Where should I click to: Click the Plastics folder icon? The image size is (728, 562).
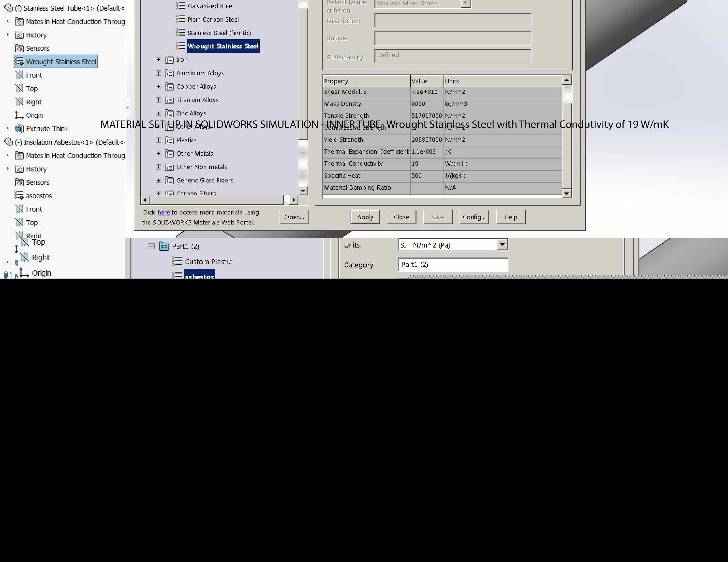(169, 140)
